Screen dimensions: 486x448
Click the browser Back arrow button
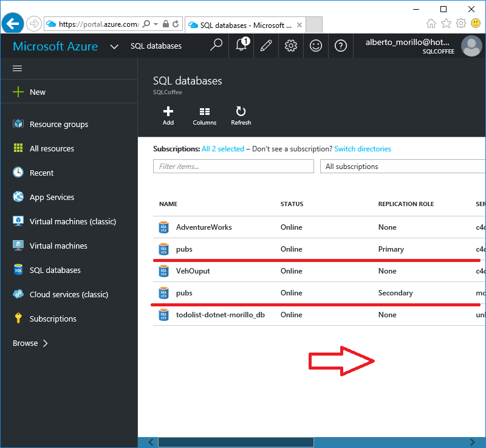tap(12, 24)
